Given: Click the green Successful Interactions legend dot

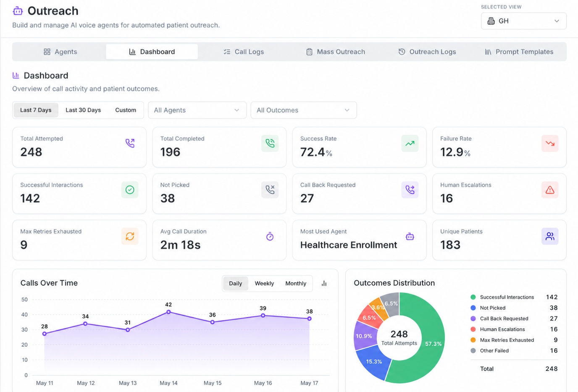Looking at the screenshot, I should click(473, 297).
